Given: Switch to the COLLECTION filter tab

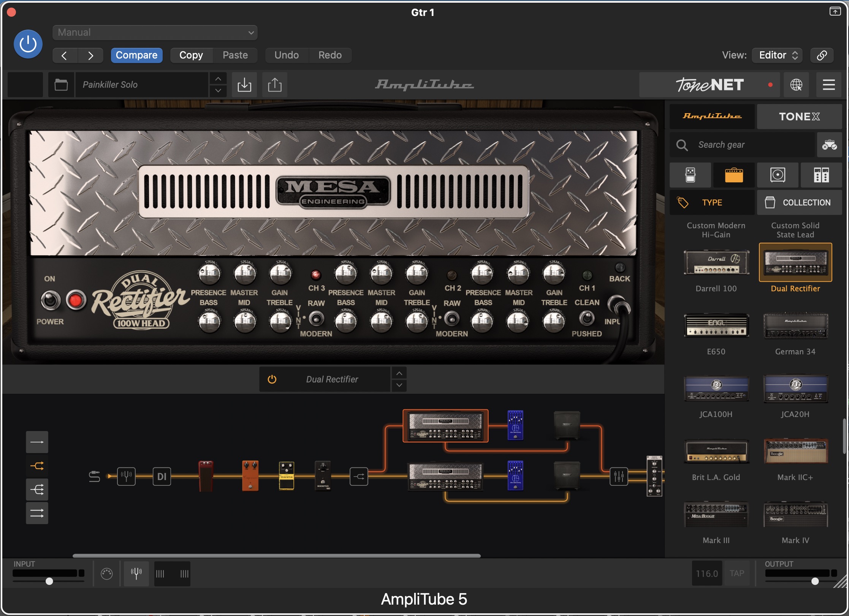Looking at the screenshot, I should click(x=799, y=202).
